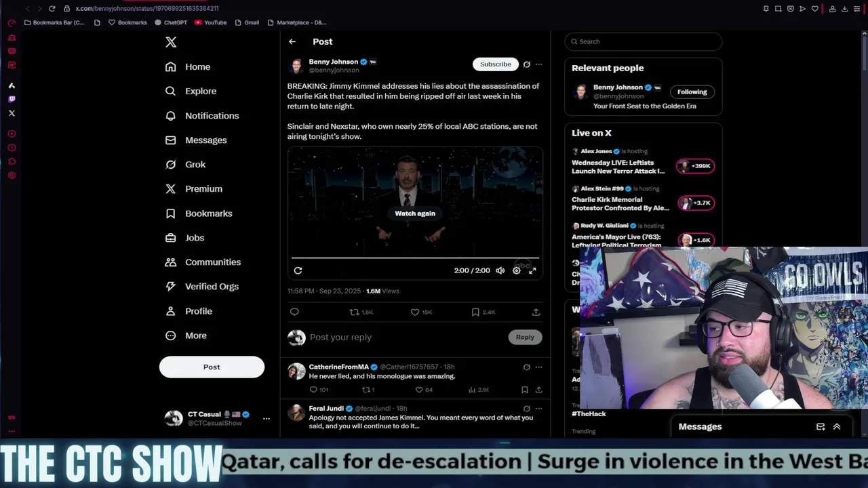
Task: Click Grok icon on CatherineFromMA's reply
Action: coord(526,367)
